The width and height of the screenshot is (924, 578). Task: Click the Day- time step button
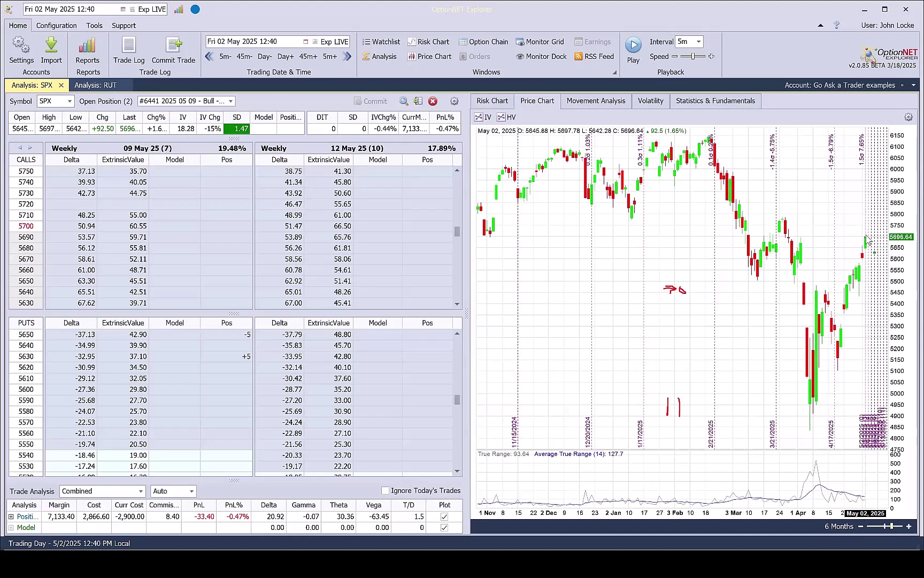[265, 56]
